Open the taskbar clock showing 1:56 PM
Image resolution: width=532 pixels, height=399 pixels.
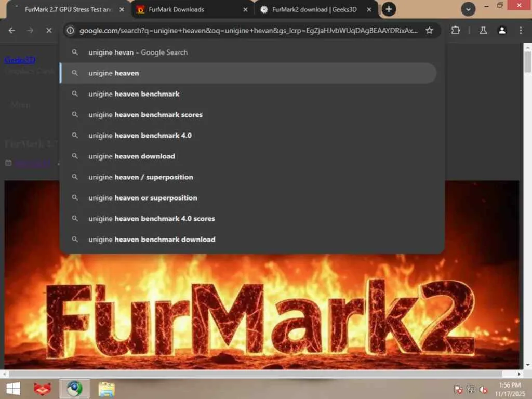click(510, 389)
